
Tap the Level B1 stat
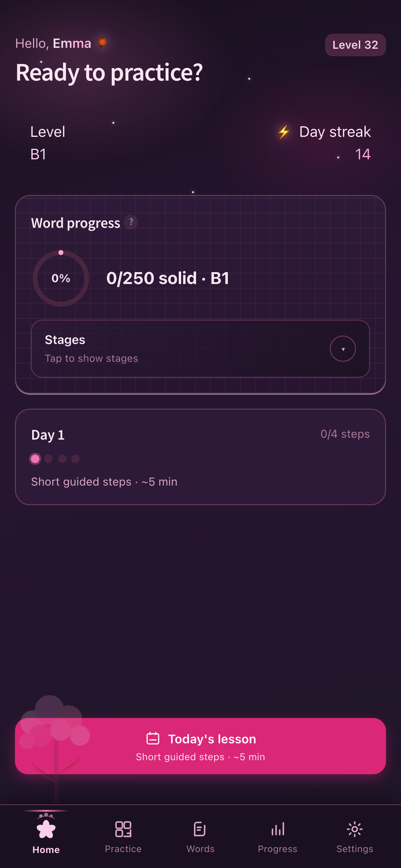[x=48, y=143]
